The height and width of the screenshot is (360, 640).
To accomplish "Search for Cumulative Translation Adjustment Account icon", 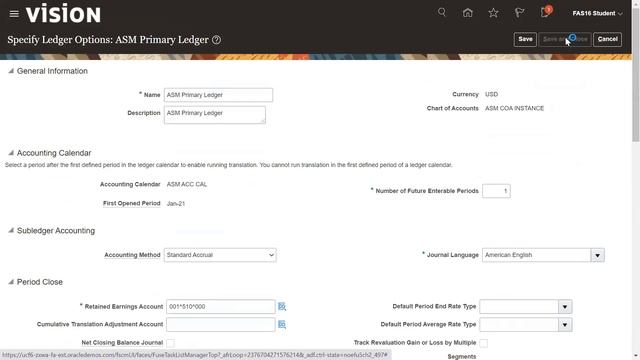I will point(282,324).
